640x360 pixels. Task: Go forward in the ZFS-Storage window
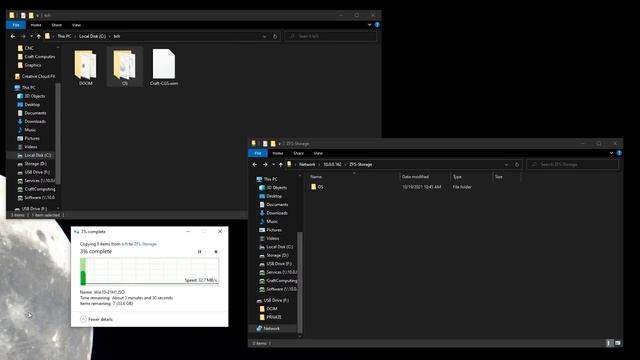[x=265, y=164]
